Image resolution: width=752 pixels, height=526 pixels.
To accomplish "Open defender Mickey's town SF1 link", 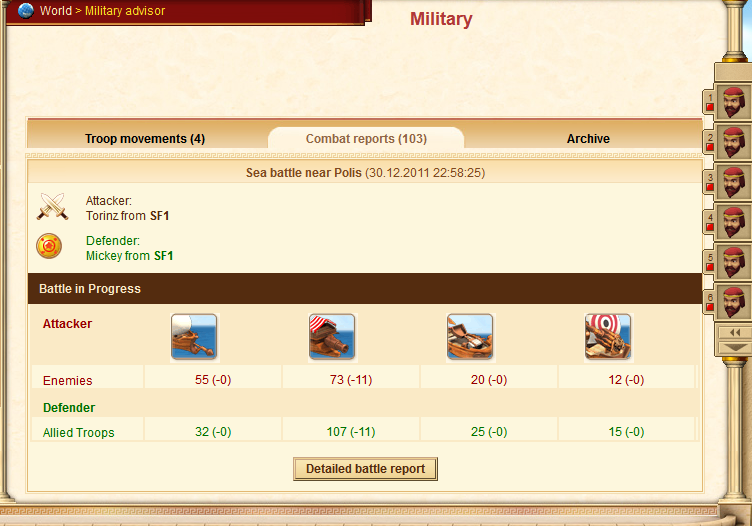I will tap(164, 256).
